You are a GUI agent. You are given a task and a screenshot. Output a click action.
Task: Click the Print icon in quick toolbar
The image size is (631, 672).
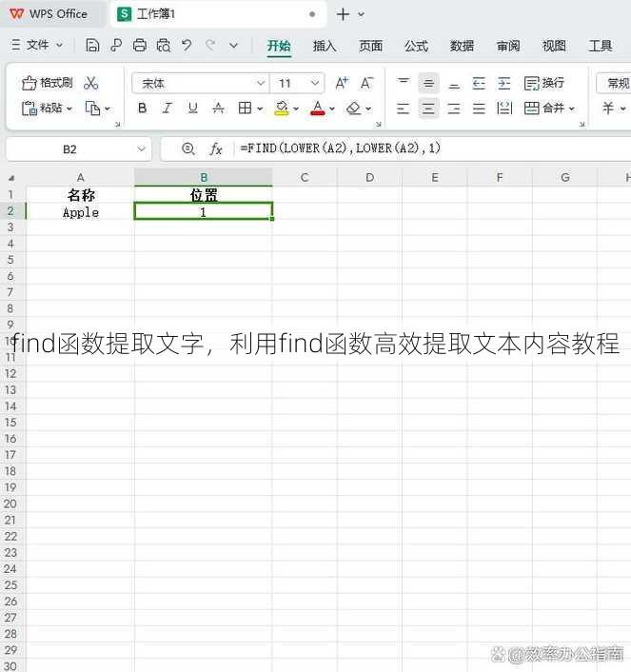click(139, 45)
